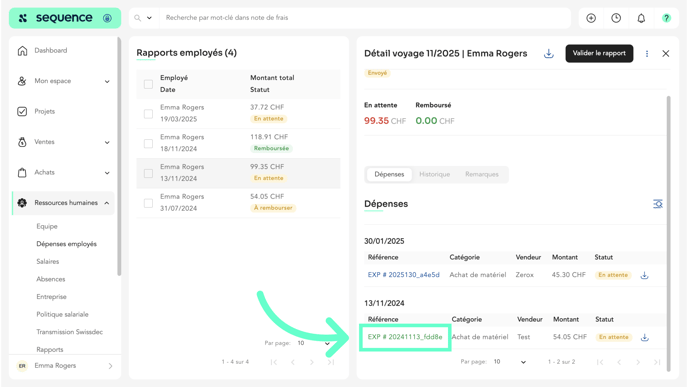
Task: Go to previous page of employee reports
Action: [293, 362]
